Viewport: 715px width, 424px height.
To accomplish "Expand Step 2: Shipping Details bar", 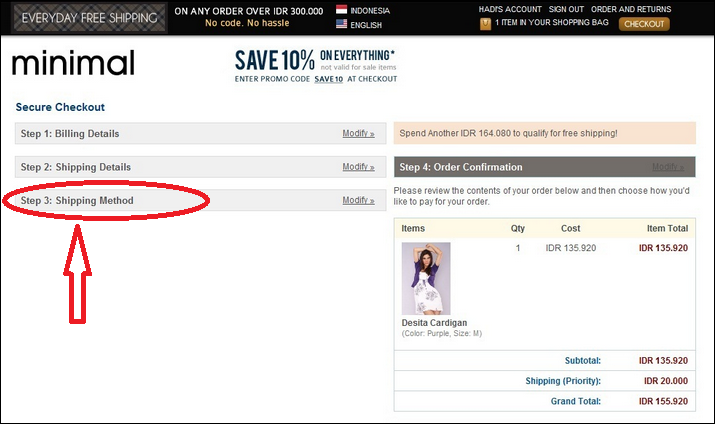I will [201, 167].
